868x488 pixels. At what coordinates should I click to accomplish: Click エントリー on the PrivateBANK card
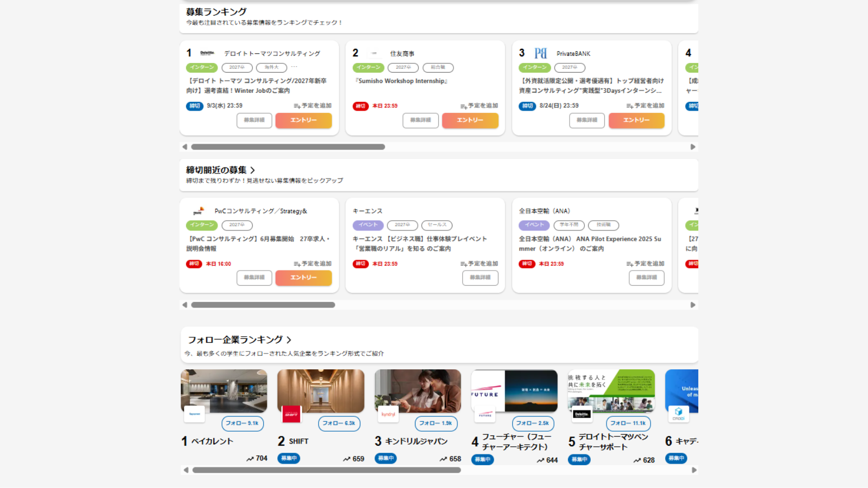pos(636,120)
